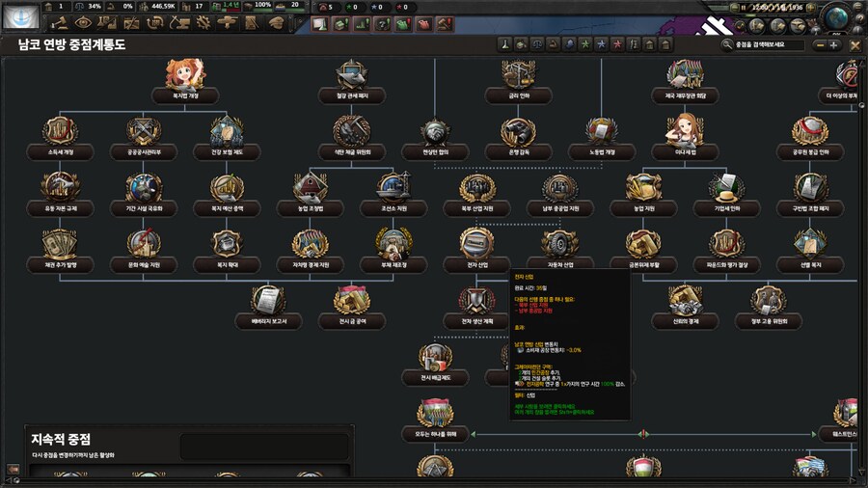
Task: Open the country flag portrait at top-left
Action: [19, 15]
